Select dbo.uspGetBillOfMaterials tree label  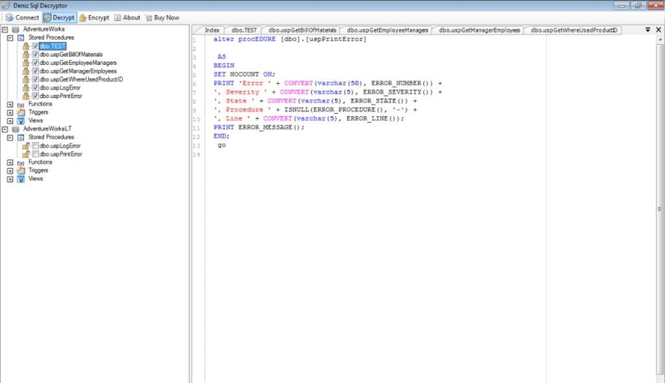[x=71, y=54]
